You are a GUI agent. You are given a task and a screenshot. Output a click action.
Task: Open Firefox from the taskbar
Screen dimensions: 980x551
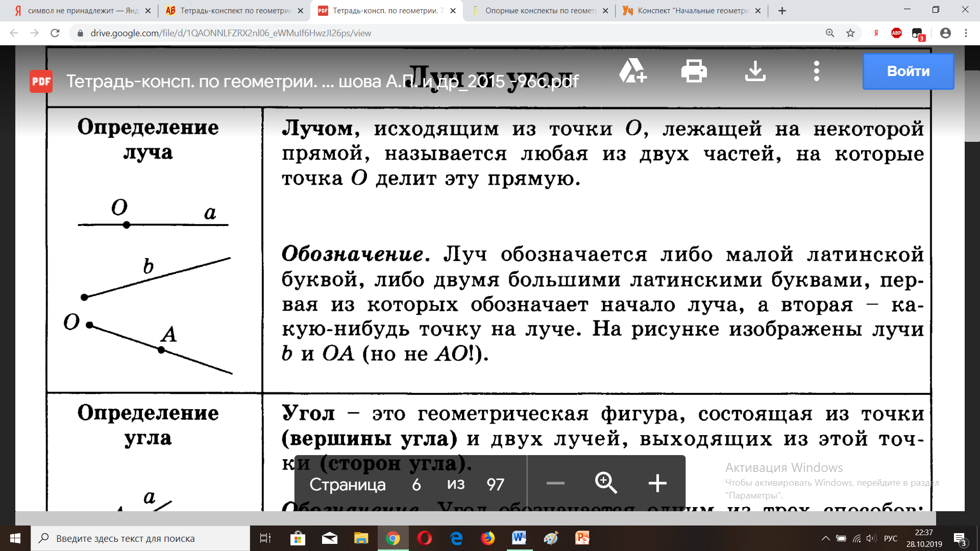(x=488, y=538)
